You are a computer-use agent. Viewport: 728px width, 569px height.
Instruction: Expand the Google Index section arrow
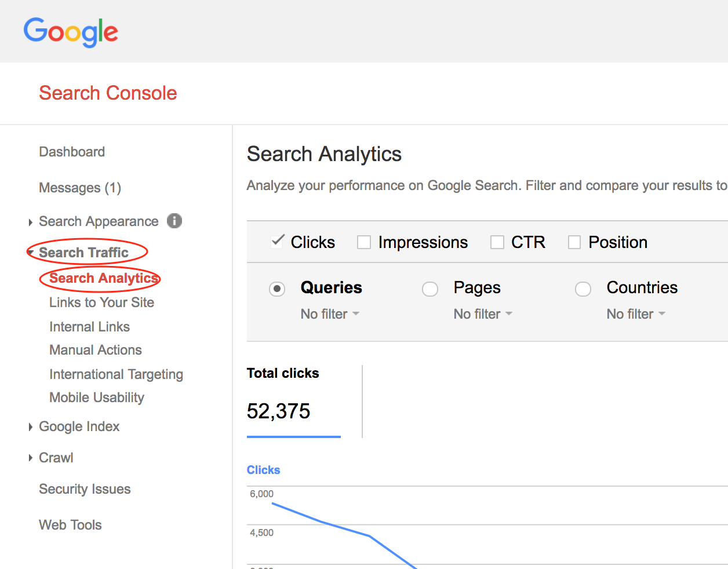(30, 427)
